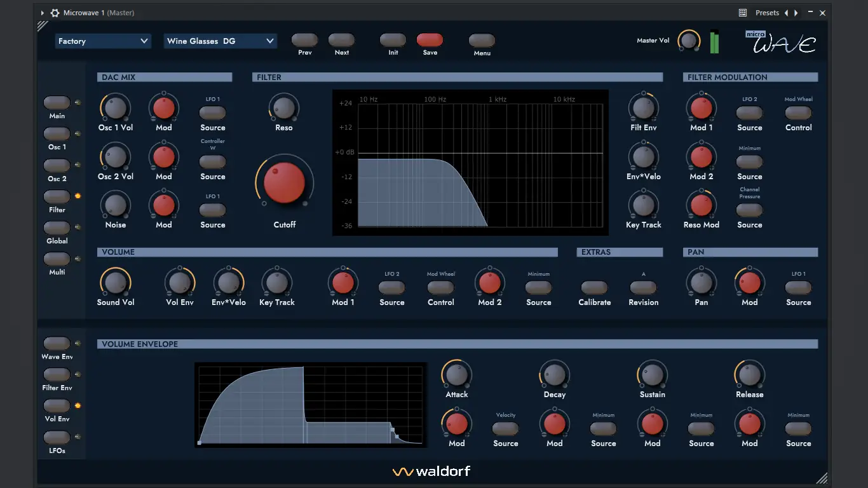Open the preset grid icon beside Presets

click(743, 13)
